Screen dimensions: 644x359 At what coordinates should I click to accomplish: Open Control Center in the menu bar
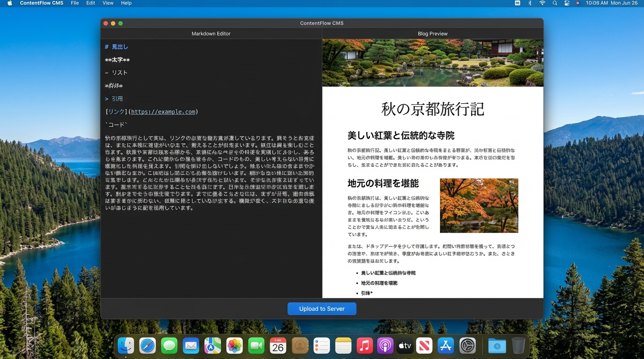[566, 3]
